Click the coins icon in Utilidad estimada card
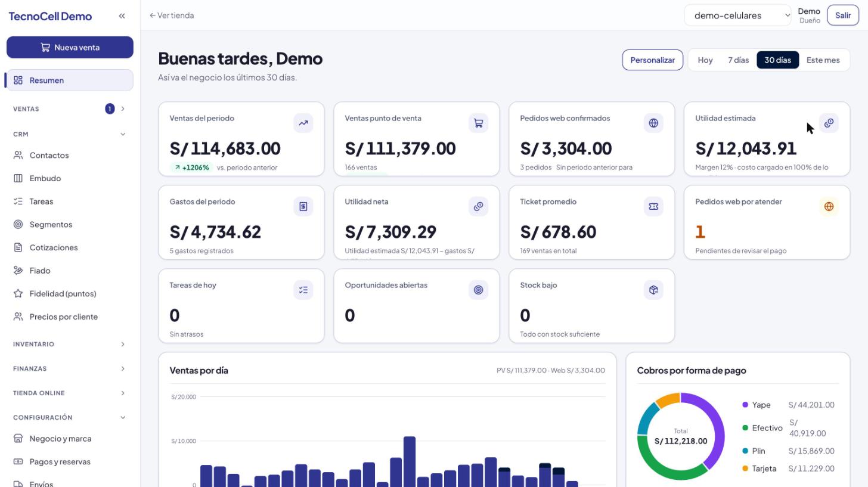Image resolution: width=868 pixels, height=487 pixels. tap(829, 123)
